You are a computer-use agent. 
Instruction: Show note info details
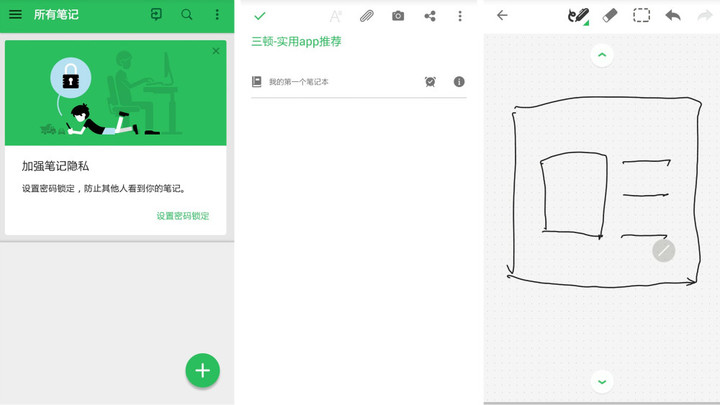point(459,82)
